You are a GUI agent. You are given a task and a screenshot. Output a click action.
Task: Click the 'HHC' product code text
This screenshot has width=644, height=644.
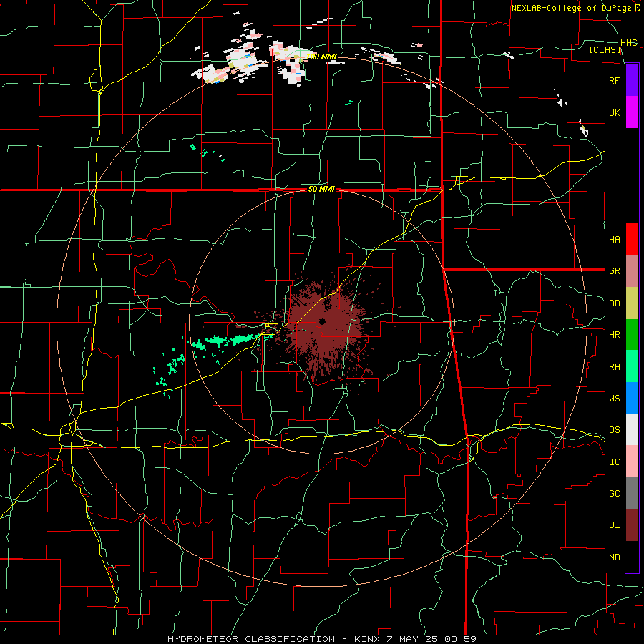coord(628,43)
